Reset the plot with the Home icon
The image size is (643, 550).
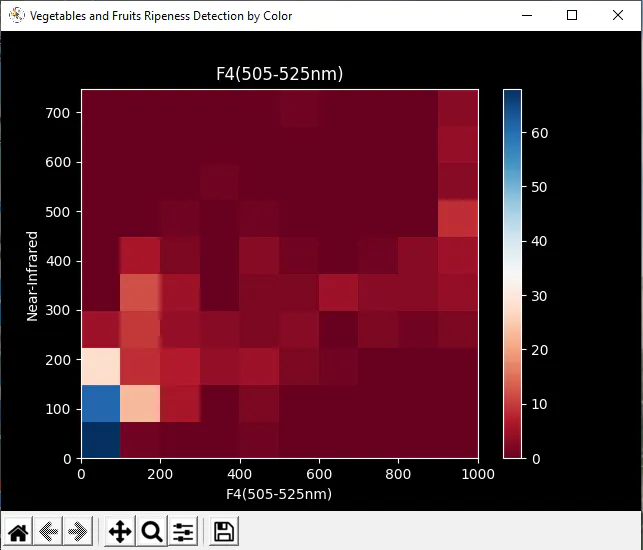click(18, 532)
